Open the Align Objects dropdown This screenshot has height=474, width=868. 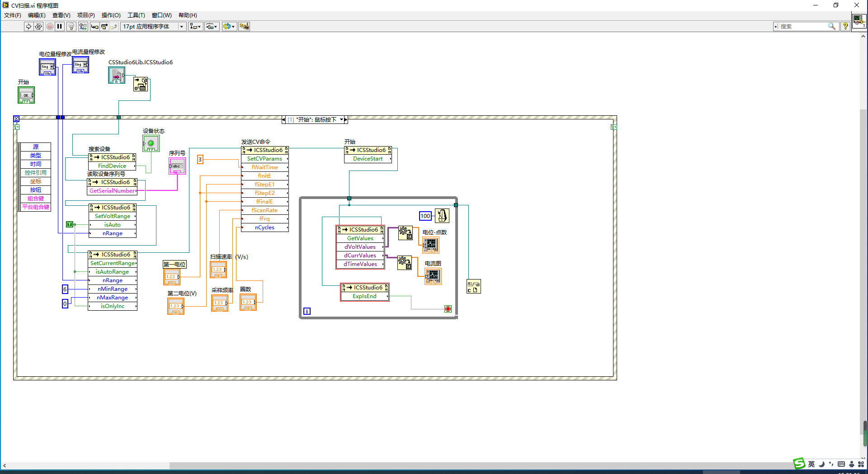point(195,27)
